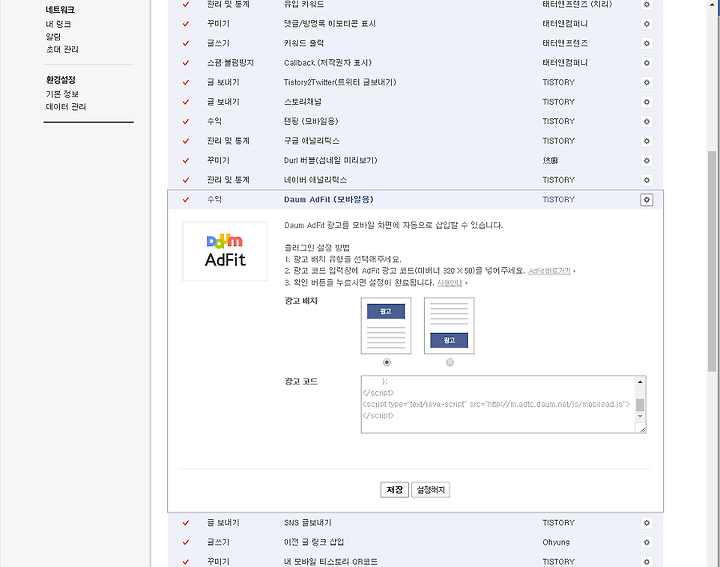Click the 광고 코드 textarea scrollbar thumb
Screen dimensions: 720x567
click(x=640, y=404)
